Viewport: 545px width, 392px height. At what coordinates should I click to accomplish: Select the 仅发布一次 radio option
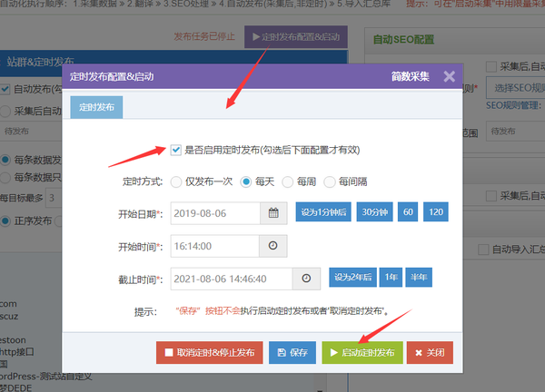[x=176, y=181]
